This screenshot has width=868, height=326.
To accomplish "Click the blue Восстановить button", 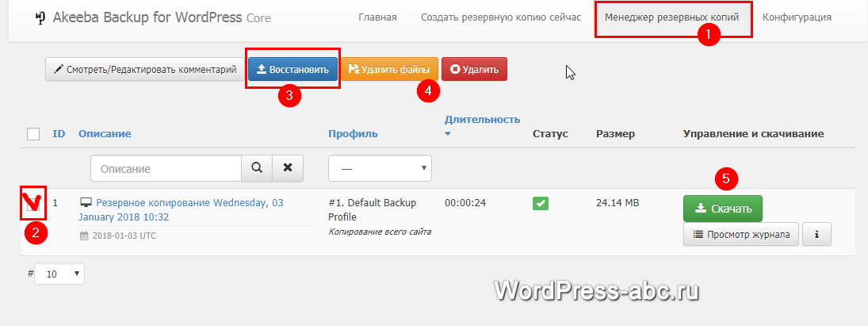I will (x=293, y=70).
